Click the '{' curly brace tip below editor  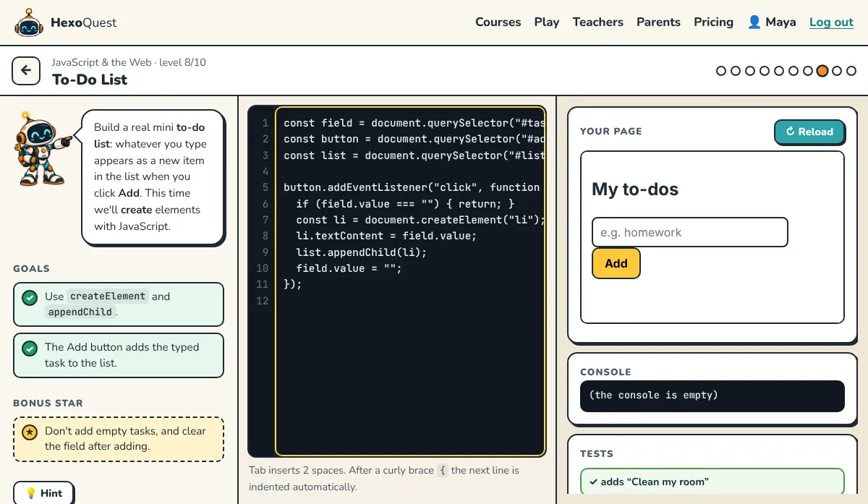pyautogui.click(x=443, y=470)
